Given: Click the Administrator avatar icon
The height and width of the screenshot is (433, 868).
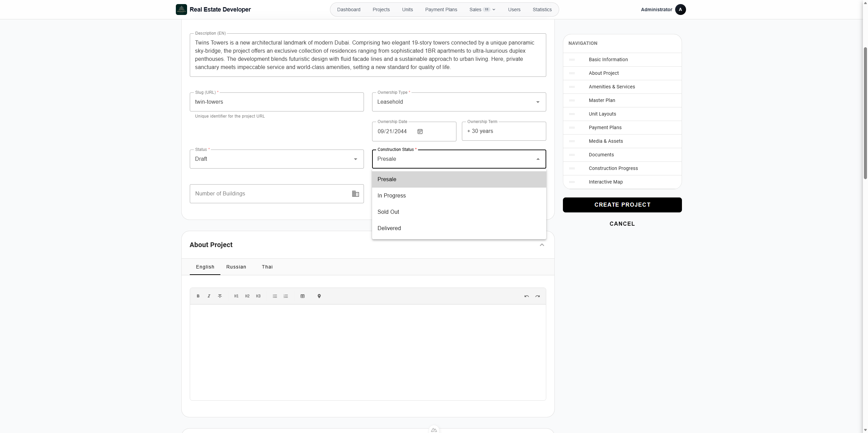Looking at the screenshot, I should point(680,10).
